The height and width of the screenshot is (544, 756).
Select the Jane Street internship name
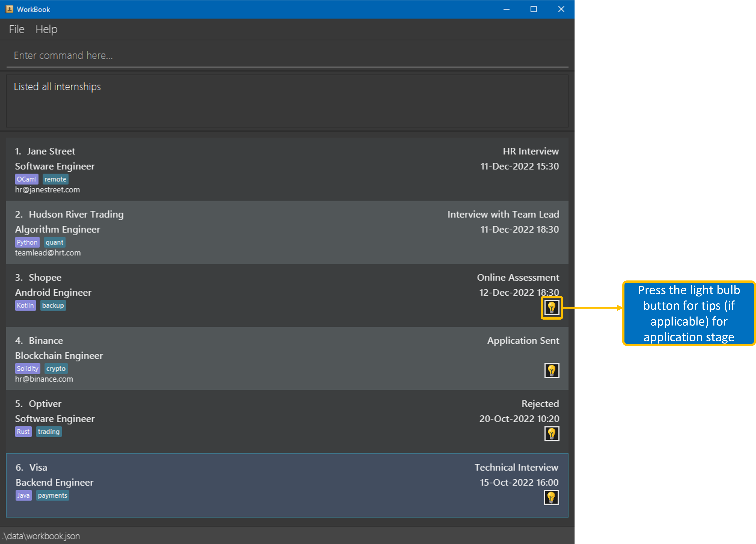[x=51, y=151]
